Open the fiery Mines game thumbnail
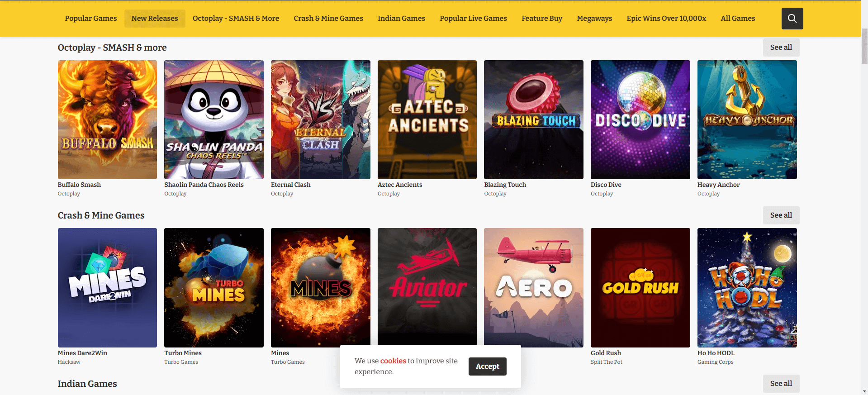868x395 pixels. pos(321,288)
